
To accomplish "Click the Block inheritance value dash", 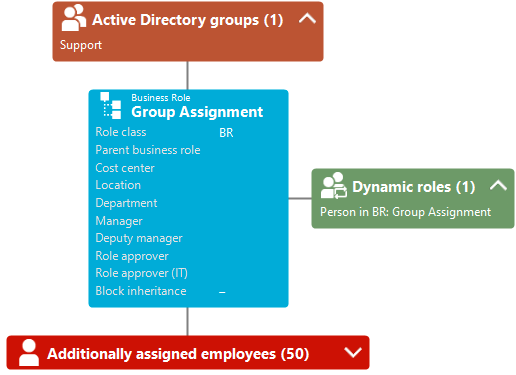I will point(222,292).
